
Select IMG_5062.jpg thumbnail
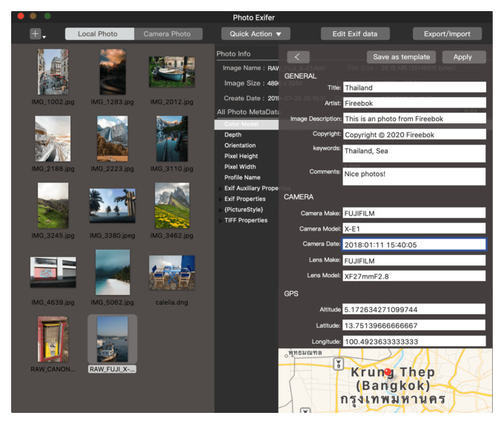pos(113,272)
